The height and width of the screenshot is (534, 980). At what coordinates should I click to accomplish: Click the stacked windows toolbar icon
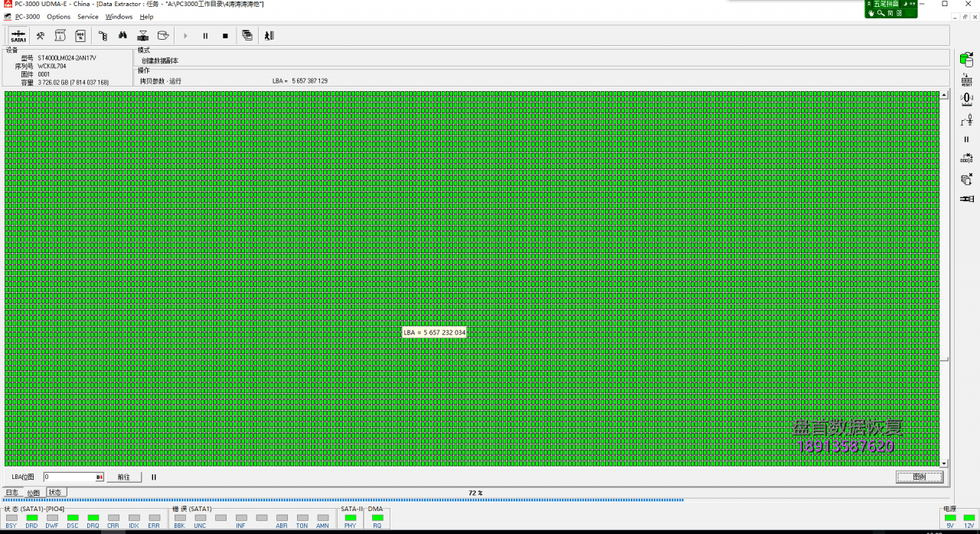click(247, 35)
